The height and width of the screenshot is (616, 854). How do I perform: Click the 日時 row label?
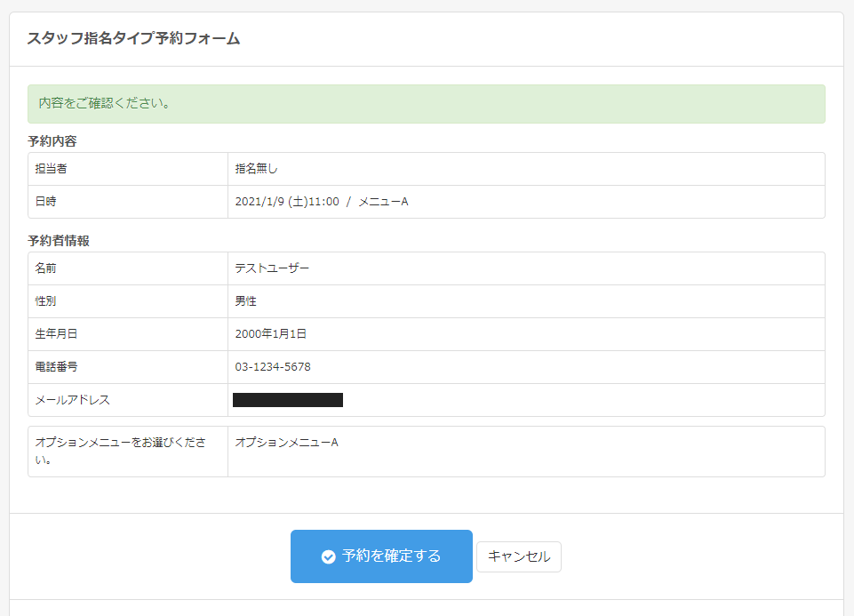(x=46, y=202)
